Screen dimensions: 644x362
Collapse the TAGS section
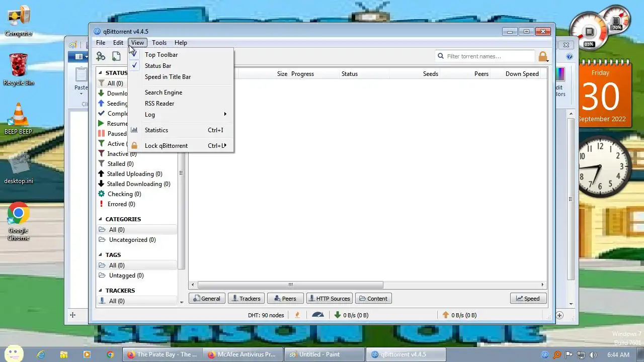coord(101,255)
